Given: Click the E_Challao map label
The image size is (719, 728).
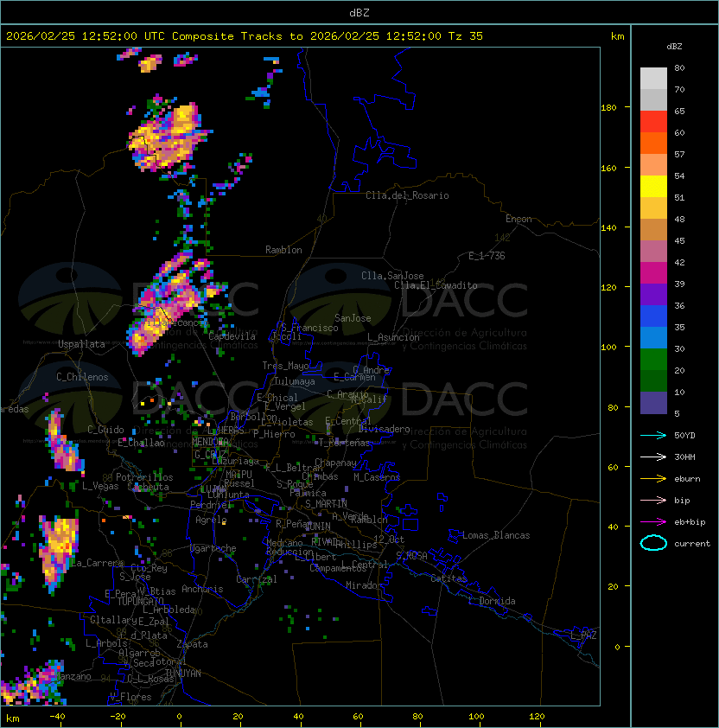Looking at the screenshot, I should (141, 443).
